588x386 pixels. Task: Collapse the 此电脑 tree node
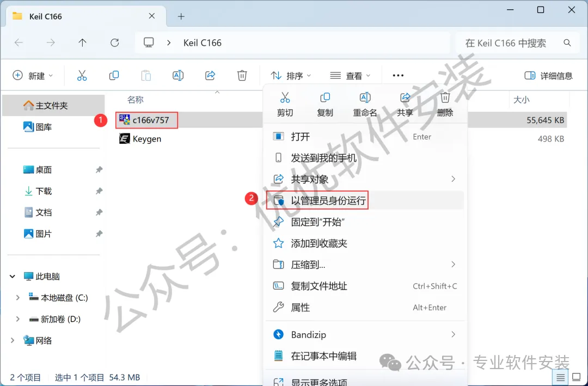point(13,277)
